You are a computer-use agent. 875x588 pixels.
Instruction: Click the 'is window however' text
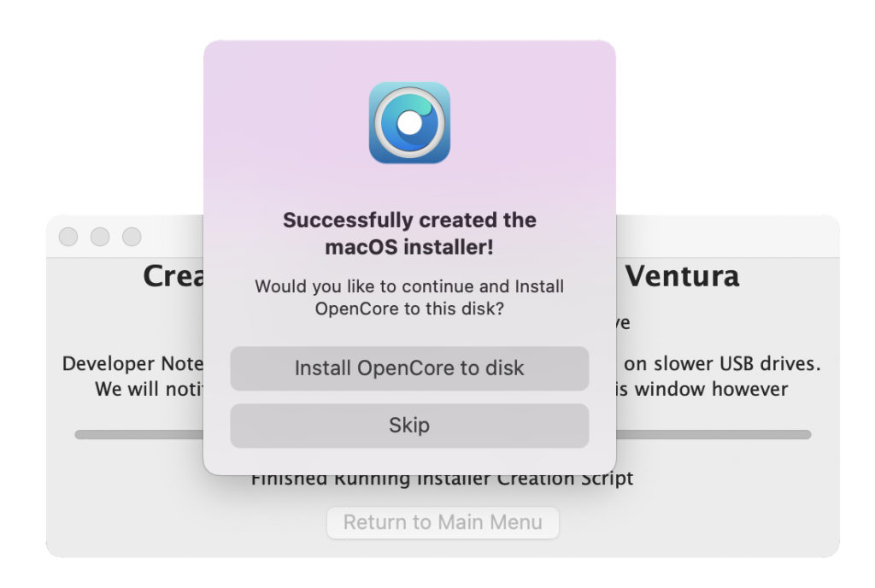(x=702, y=389)
